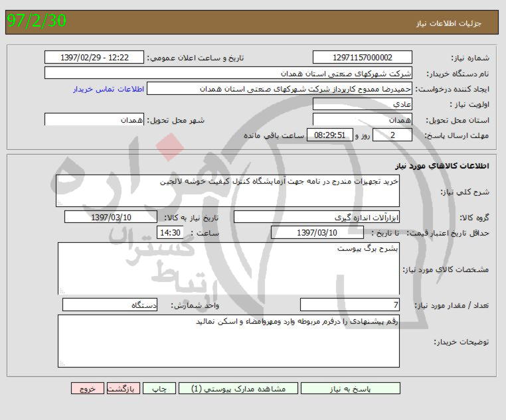Screen dimensions: 506x420
Task: Select the تاریخ نیاز به کالا date field
Action: 111,217
